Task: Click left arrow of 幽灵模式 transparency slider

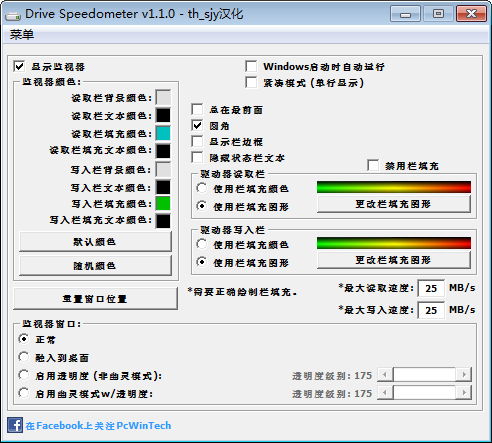Action: [x=385, y=393]
